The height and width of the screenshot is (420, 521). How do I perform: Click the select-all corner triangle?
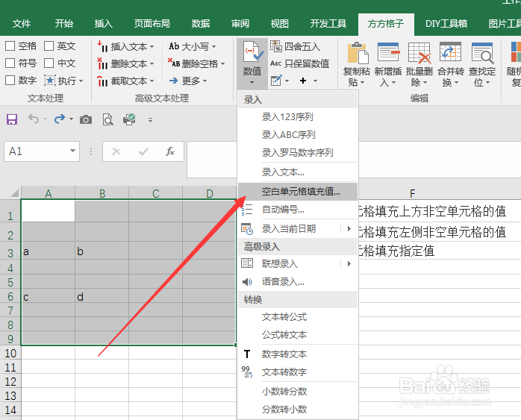pos(14,193)
